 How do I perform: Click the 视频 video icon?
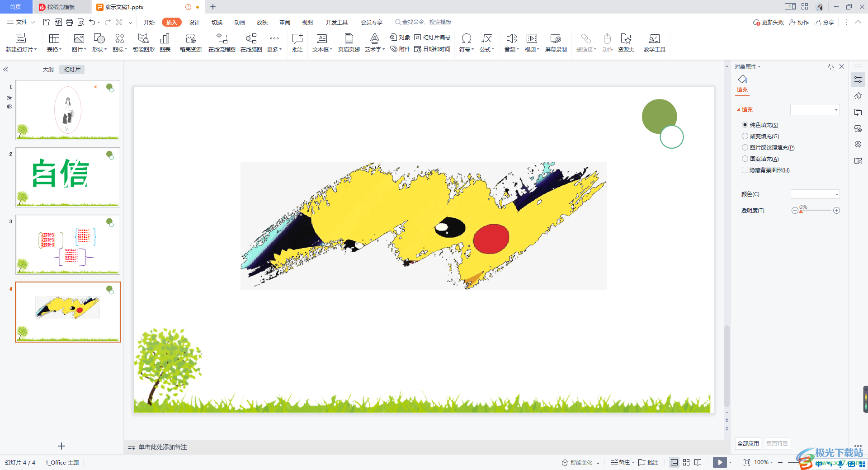532,38
